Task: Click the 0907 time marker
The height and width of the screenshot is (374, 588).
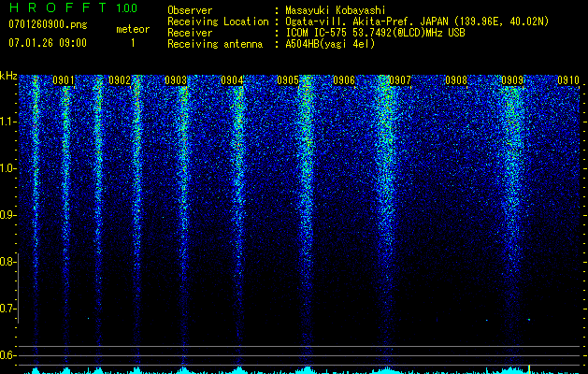Action: coord(399,81)
